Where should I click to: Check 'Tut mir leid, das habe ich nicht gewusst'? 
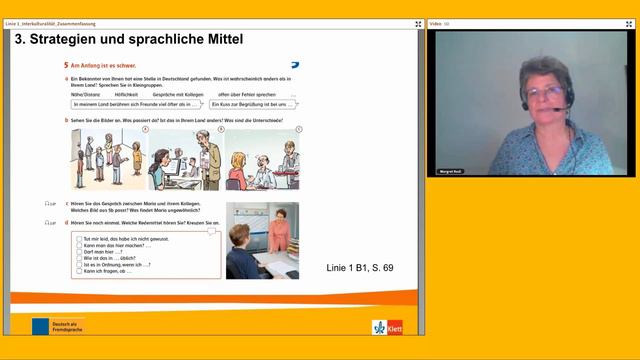click(79, 239)
